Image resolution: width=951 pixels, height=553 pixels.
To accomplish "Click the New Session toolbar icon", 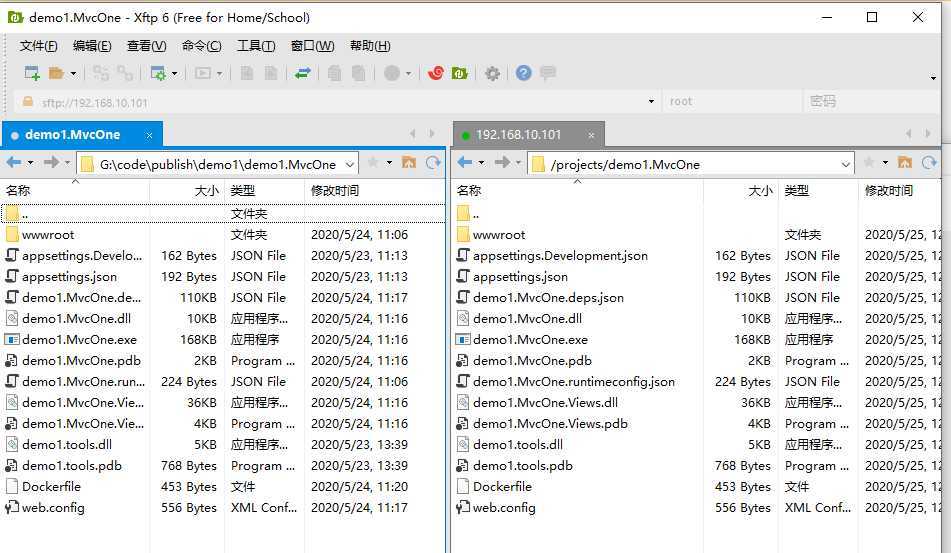I will [31, 73].
